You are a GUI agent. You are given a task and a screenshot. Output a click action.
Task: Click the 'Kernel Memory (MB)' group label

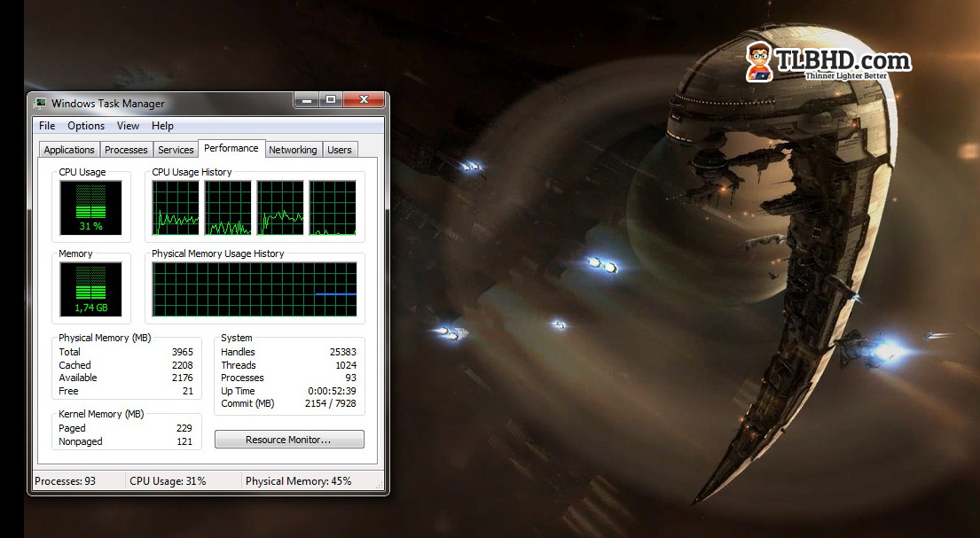[101, 414]
